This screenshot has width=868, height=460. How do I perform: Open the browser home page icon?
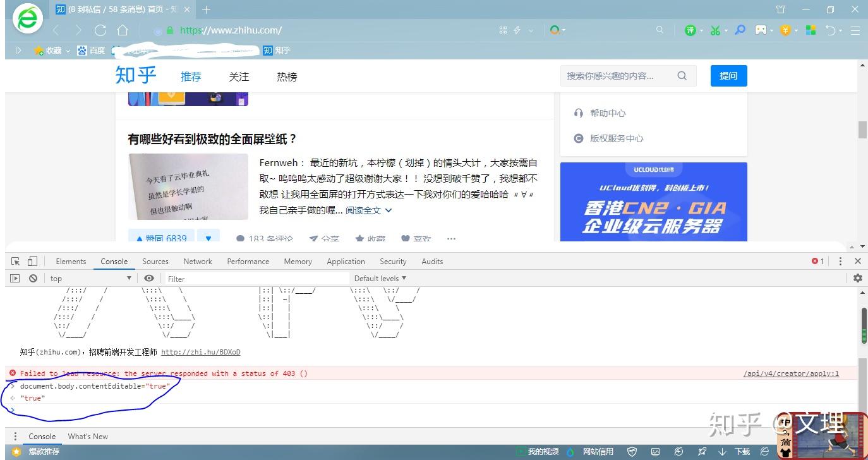(x=123, y=30)
